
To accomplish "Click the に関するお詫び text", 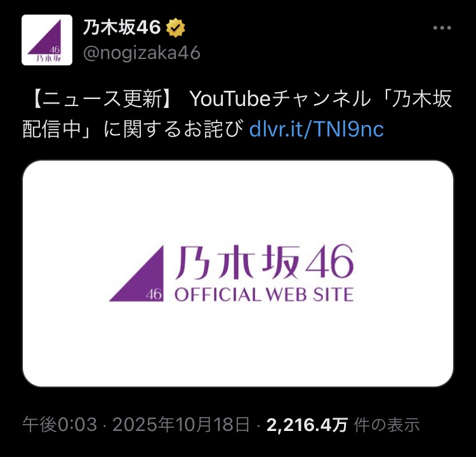I will click(x=173, y=129).
